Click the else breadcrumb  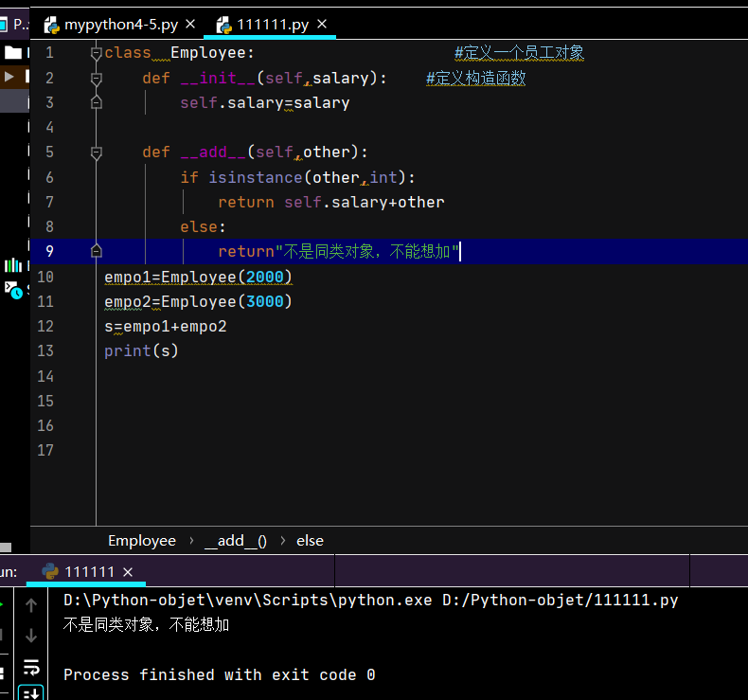pos(310,541)
